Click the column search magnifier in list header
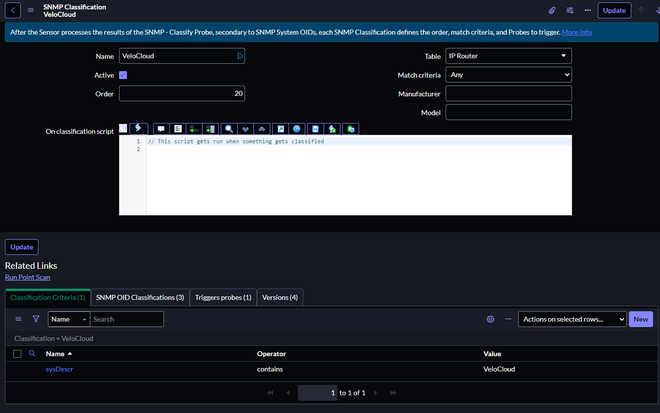Viewport: 660px width, 413px height. click(32, 354)
